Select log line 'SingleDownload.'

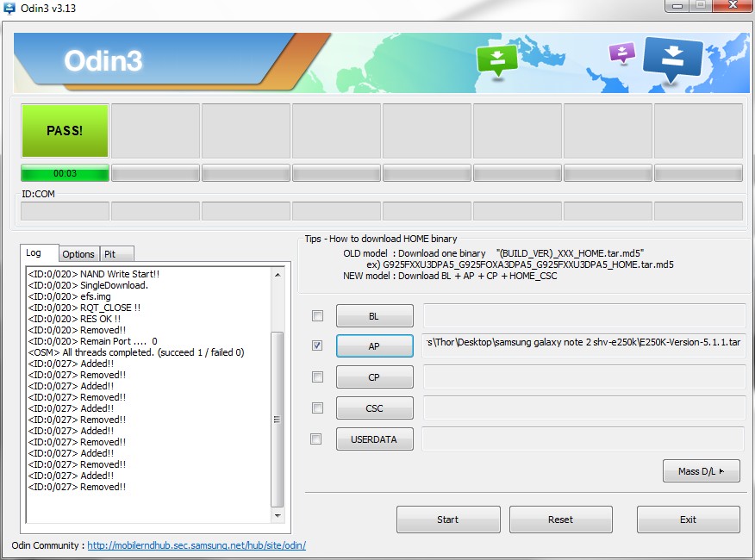point(88,285)
